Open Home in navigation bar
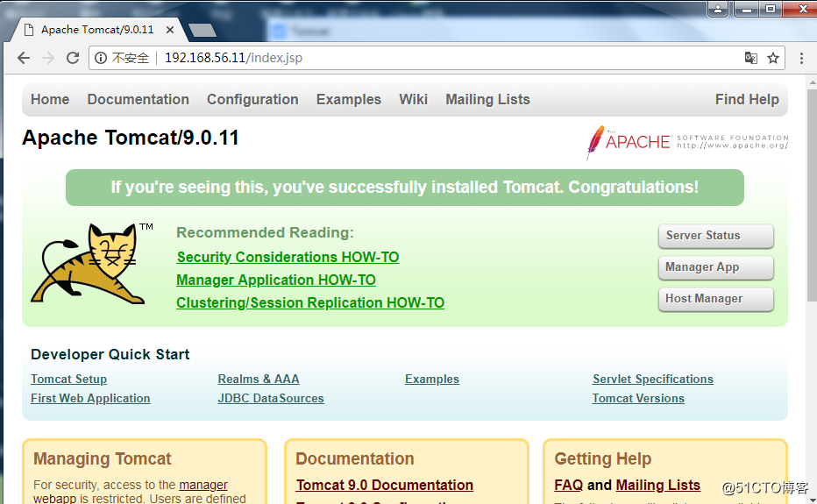Image resolution: width=817 pixels, height=504 pixels. coord(50,100)
